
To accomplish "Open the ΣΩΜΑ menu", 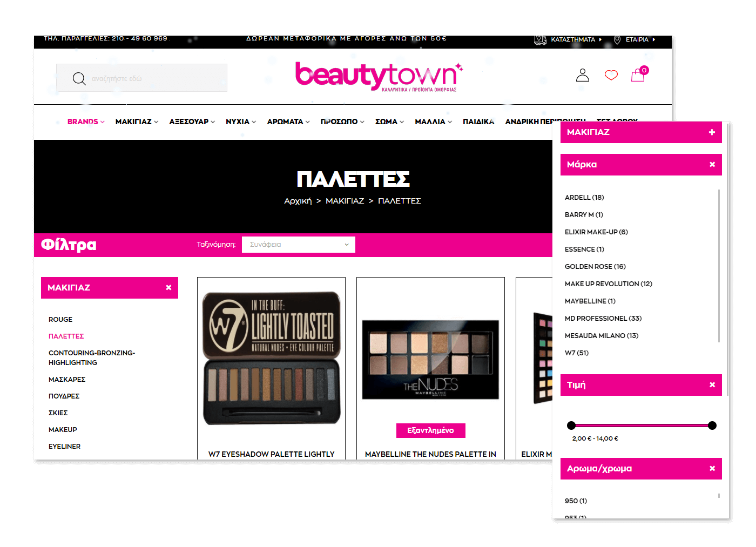I will click(x=389, y=121).
